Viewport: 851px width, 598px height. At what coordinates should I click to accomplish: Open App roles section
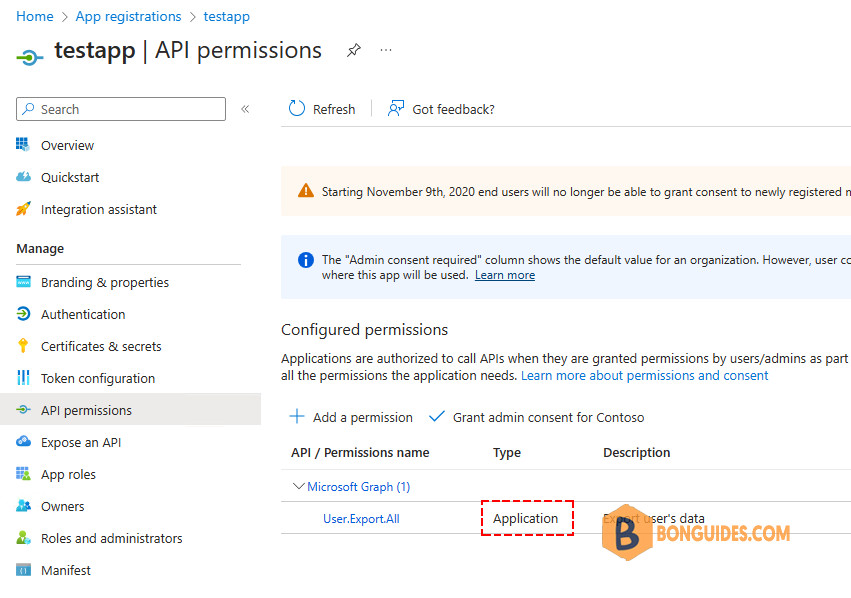[68, 474]
